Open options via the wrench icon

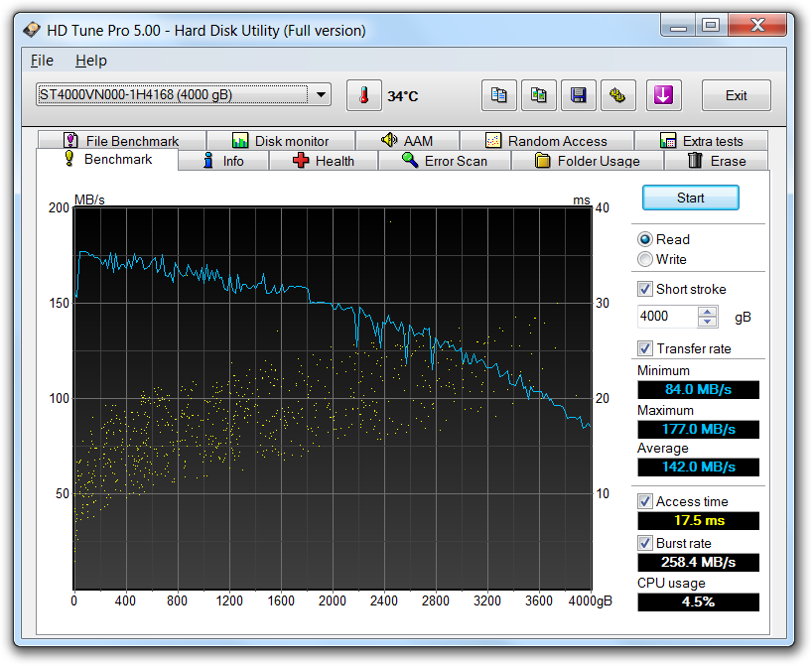pos(616,96)
